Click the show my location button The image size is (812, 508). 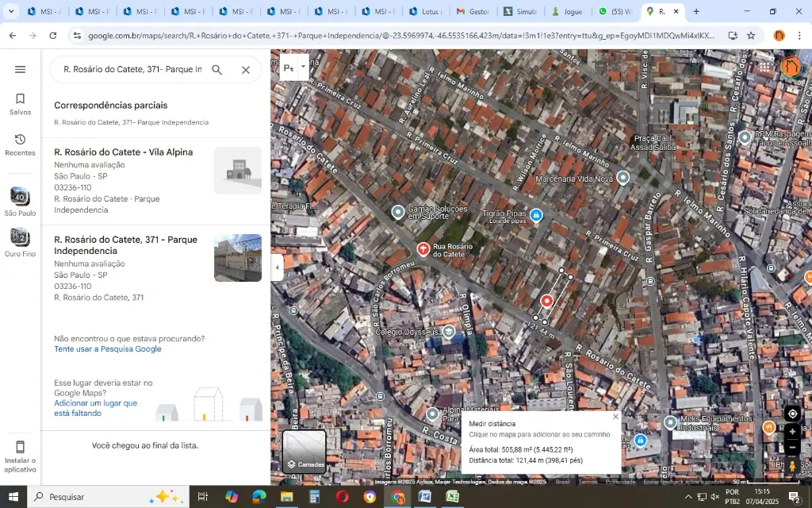pyautogui.click(x=792, y=413)
